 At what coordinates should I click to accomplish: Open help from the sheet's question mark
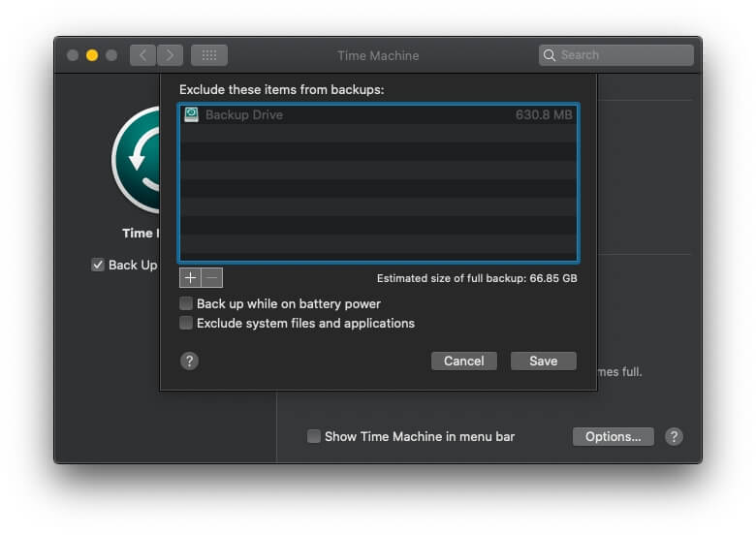(190, 361)
